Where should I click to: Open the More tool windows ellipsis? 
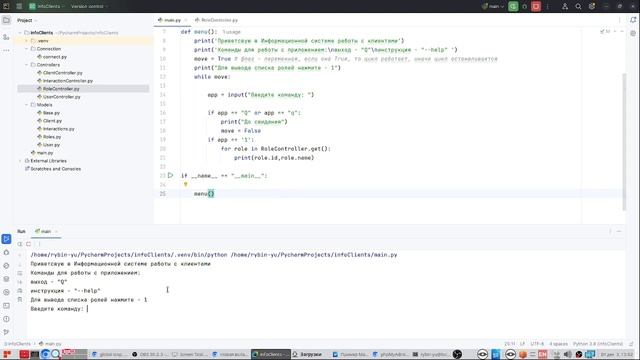(x=6, y=50)
